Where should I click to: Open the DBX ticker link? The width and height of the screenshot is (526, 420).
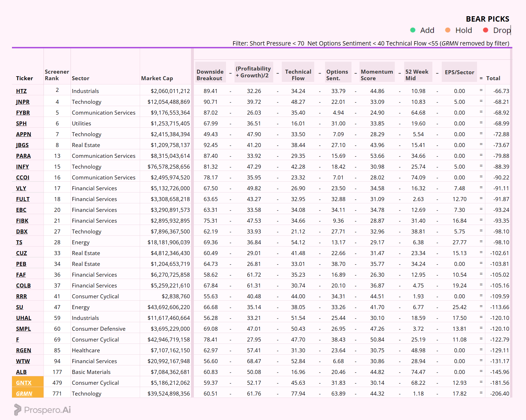click(x=22, y=231)
